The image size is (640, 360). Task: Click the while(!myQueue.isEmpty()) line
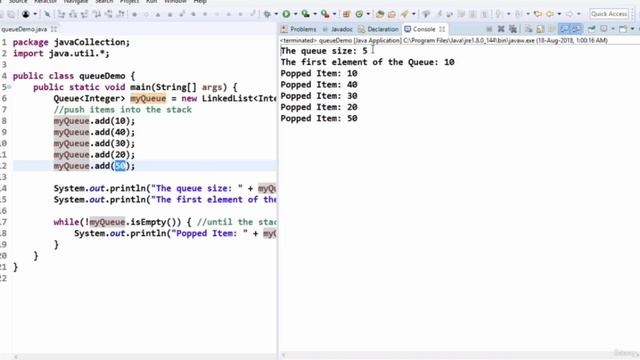click(165, 222)
